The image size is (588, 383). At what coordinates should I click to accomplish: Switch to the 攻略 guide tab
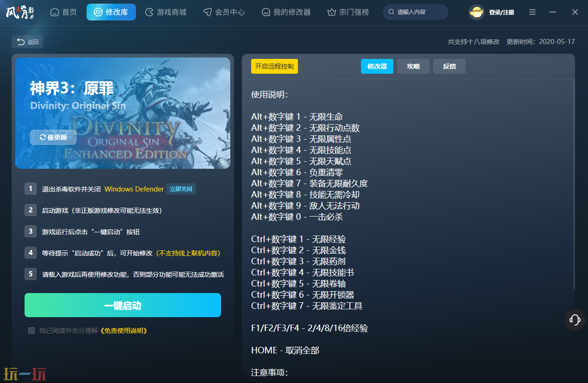tap(413, 66)
